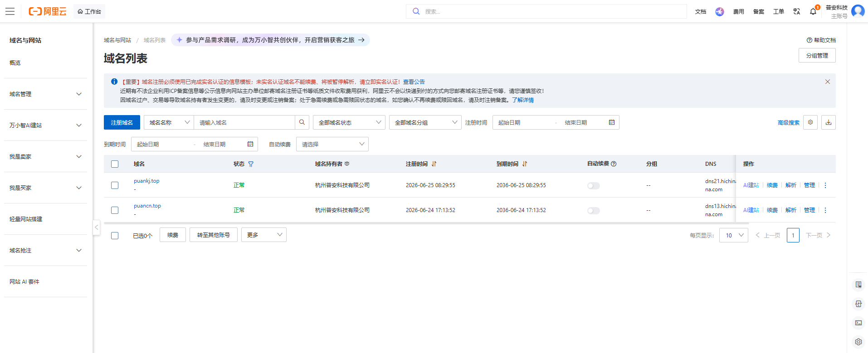Open 高级搜索 link
The image size is (868, 353).
[789, 123]
